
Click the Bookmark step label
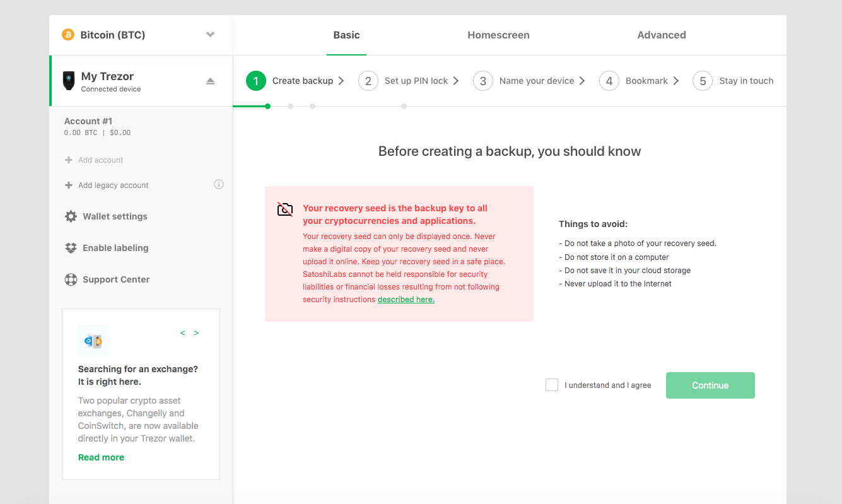[646, 81]
